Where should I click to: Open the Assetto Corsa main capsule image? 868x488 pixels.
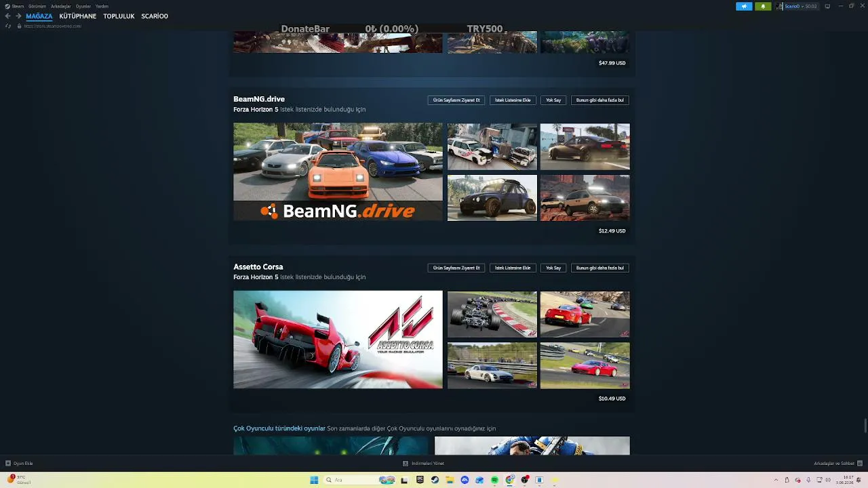point(338,340)
